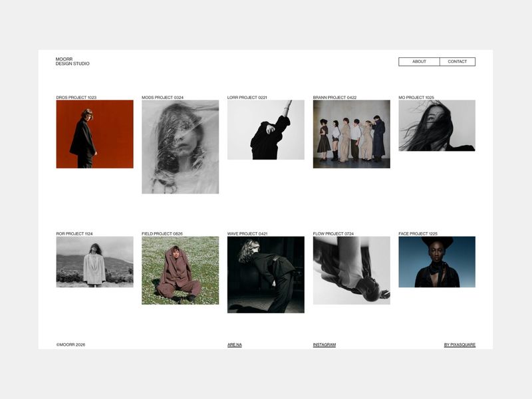Viewport: 532px width, 399px height.
Task: Click the LORR PROJECT 0221 title
Action: pyautogui.click(x=247, y=97)
